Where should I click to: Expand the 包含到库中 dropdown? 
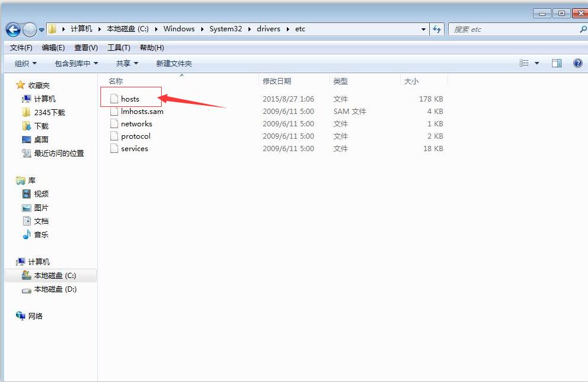pyautogui.click(x=77, y=63)
